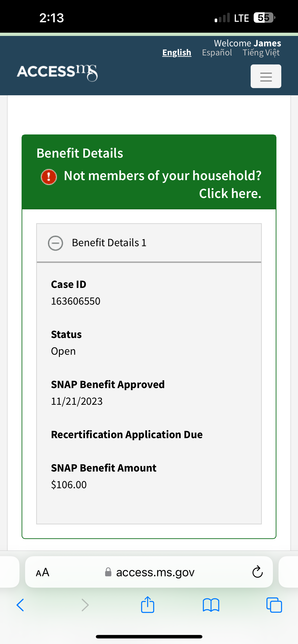The width and height of the screenshot is (298, 644).
Task: Tap the Benefit Details 1 header row
Action: pyautogui.click(x=149, y=243)
